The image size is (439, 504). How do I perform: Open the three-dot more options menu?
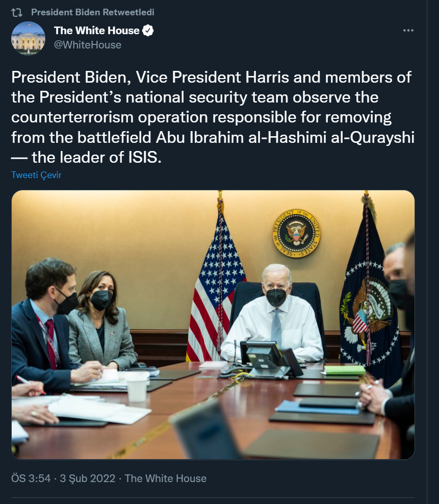point(408,30)
